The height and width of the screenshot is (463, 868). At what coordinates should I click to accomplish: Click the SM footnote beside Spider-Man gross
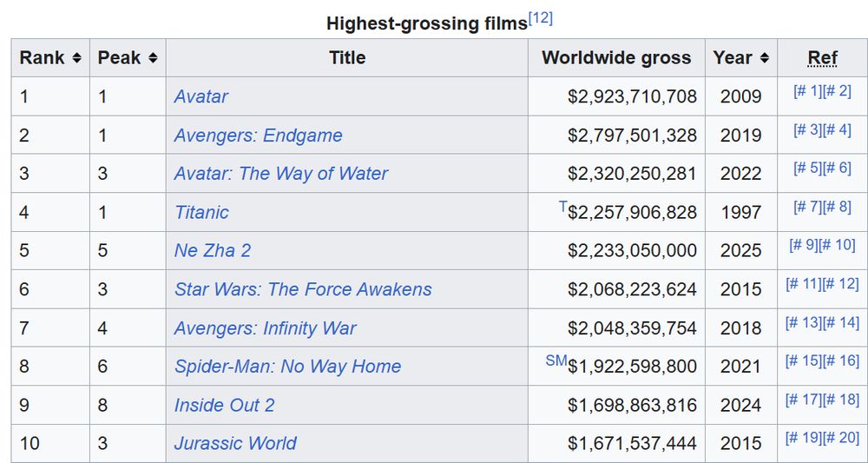556,361
